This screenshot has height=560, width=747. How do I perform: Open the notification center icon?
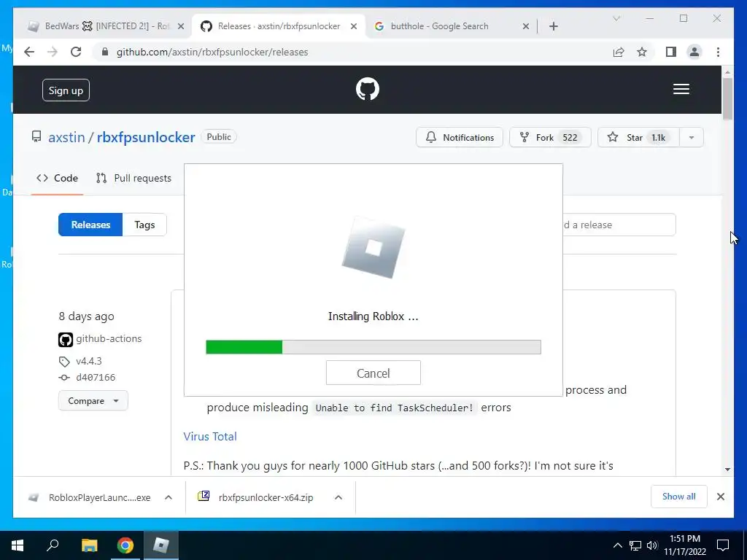tap(723, 545)
